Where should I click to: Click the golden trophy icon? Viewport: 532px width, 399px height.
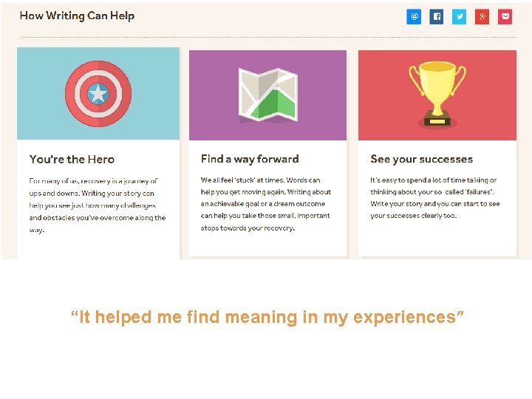[437, 94]
